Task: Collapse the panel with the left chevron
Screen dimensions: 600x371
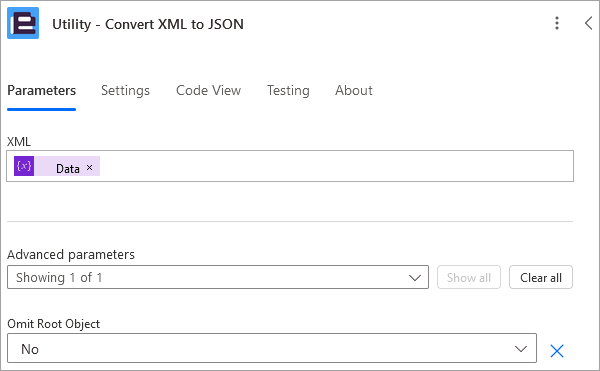Action: 589,23
